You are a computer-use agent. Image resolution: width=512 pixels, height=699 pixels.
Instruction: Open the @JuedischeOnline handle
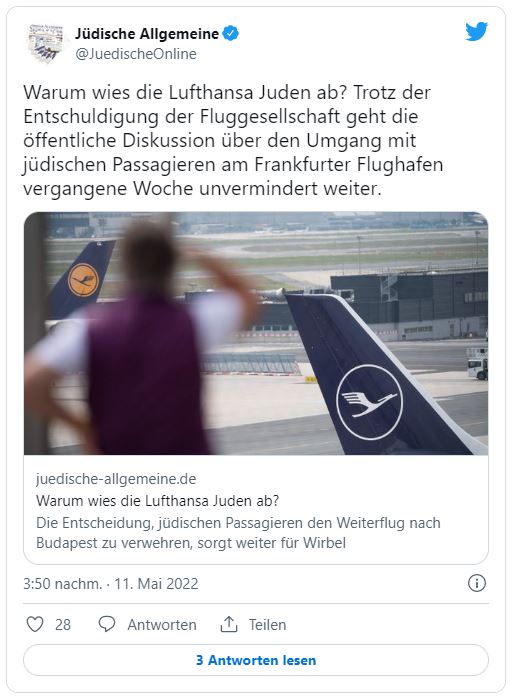tap(136, 54)
